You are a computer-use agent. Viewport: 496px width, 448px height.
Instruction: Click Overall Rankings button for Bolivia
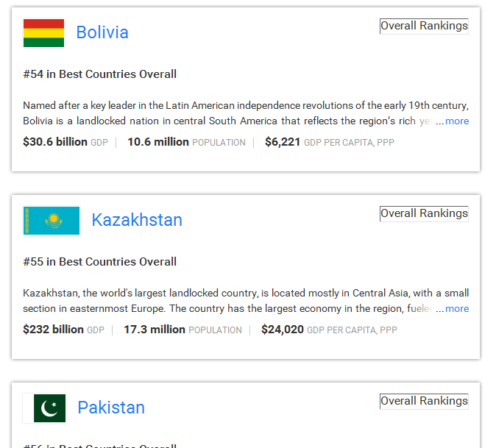pos(424,26)
